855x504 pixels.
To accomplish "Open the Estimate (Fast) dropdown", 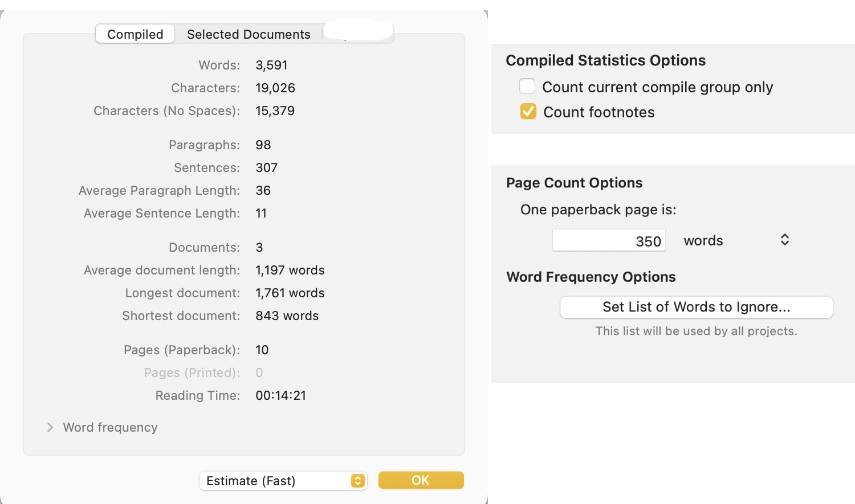I will click(283, 481).
